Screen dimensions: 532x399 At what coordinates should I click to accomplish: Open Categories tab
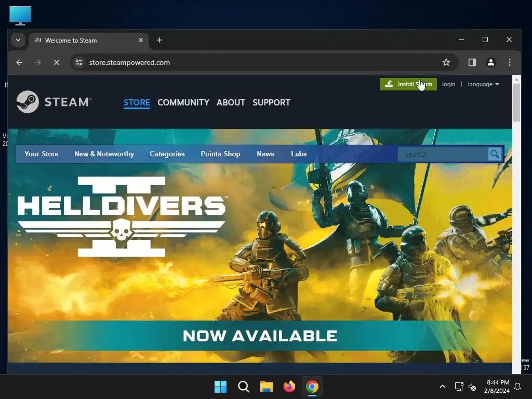coord(167,154)
